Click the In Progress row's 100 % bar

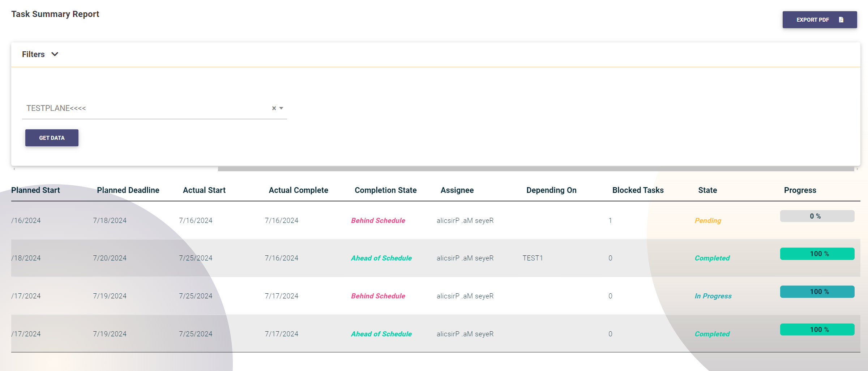coord(817,292)
